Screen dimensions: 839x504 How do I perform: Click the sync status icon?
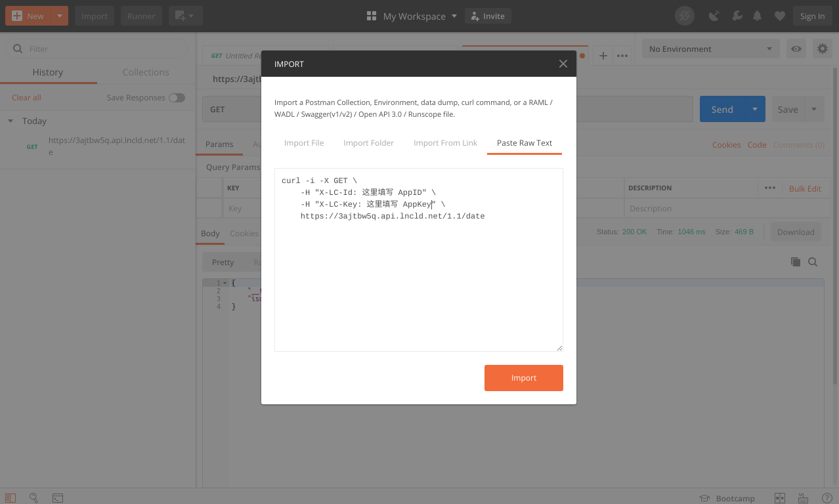click(685, 16)
